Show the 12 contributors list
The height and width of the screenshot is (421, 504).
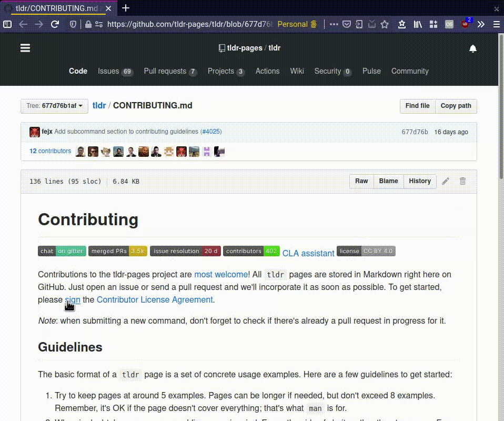pyautogui.click(x=50, y=151)
